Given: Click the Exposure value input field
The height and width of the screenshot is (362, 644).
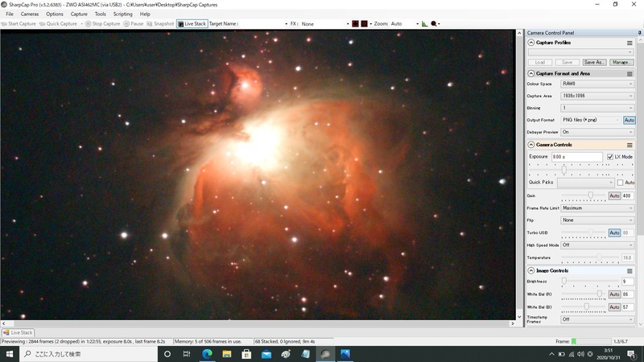Looking at the screenshot, I should [576, 157].
